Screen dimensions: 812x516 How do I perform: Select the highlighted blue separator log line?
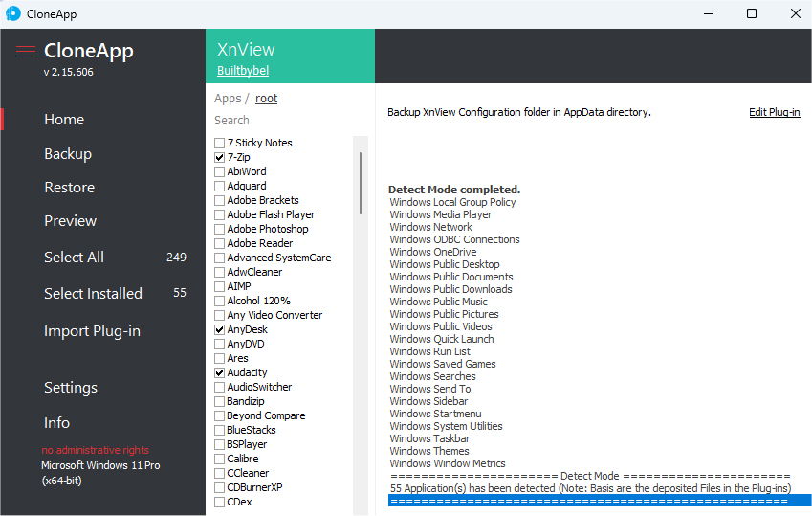click(x=600, y=501)
